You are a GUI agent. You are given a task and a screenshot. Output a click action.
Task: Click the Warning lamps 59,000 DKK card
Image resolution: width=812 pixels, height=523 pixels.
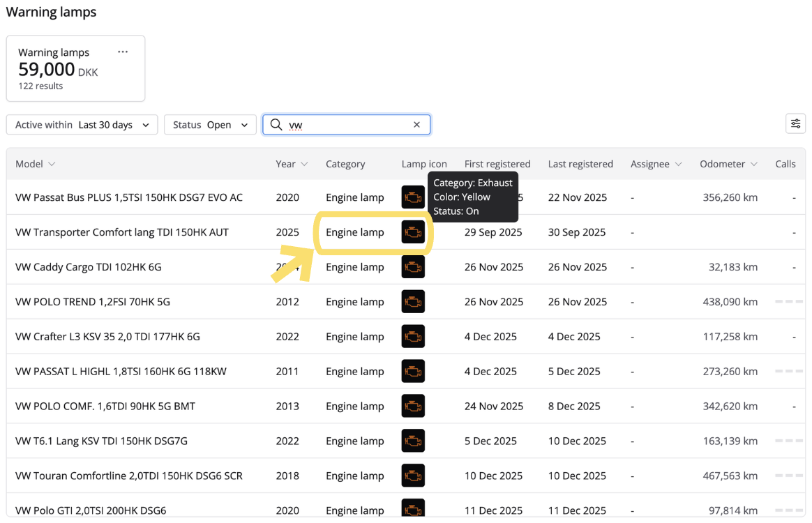point(75,68)
